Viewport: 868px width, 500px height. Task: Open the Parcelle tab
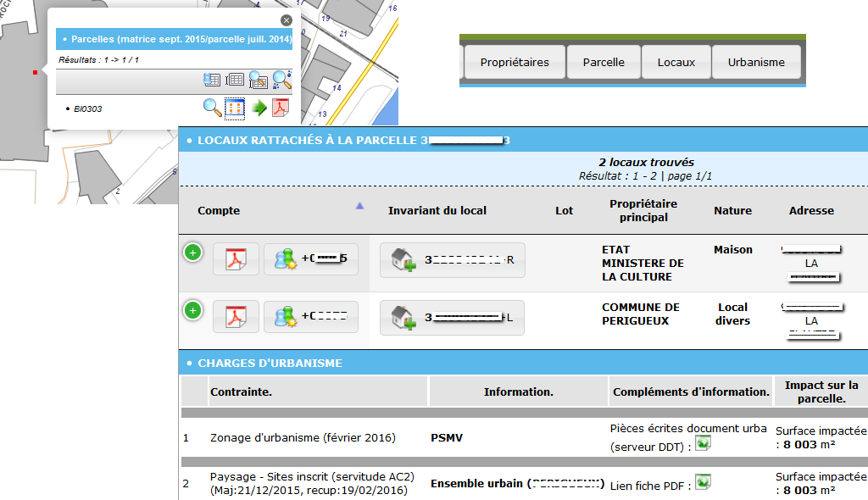[x=604, y=62]
